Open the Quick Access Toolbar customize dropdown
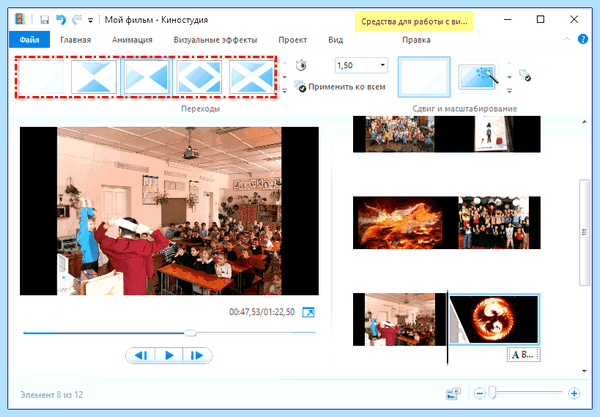This screenshot has height=417, width=600. pos(90,20)
